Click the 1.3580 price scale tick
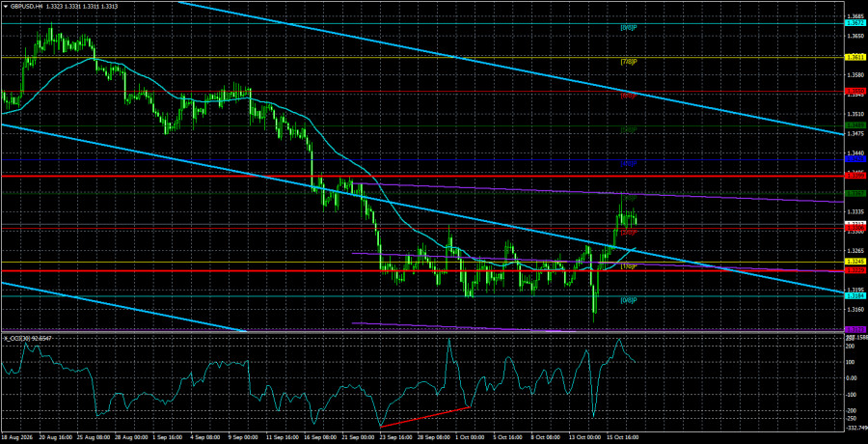Image resolution: width=868 pixels, height=444 pixels. 855,74
